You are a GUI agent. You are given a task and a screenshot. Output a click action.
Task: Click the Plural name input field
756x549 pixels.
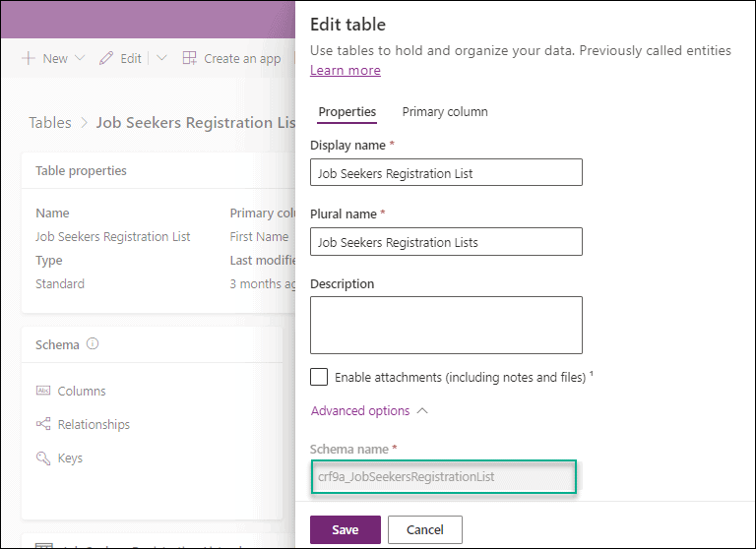click(x=446, y=241)
